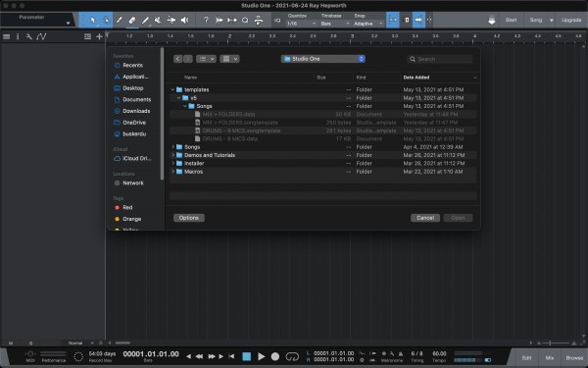Select the Range tool

point(106,20)
